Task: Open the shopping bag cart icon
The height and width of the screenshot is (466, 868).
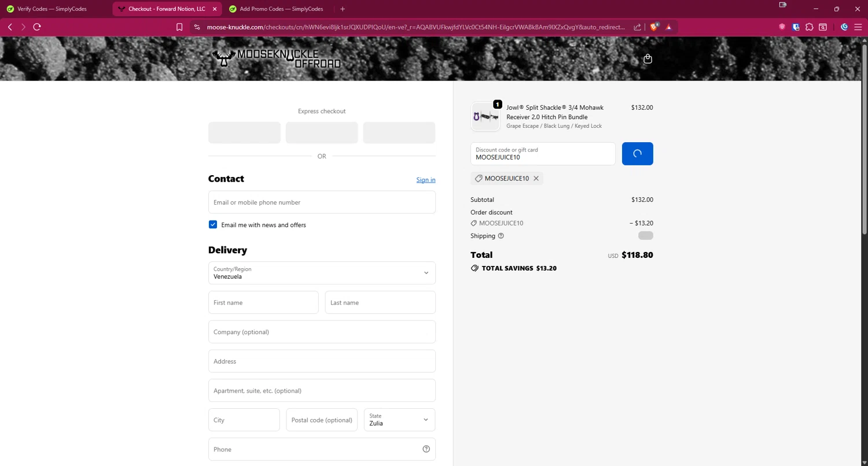Action: 648,58
